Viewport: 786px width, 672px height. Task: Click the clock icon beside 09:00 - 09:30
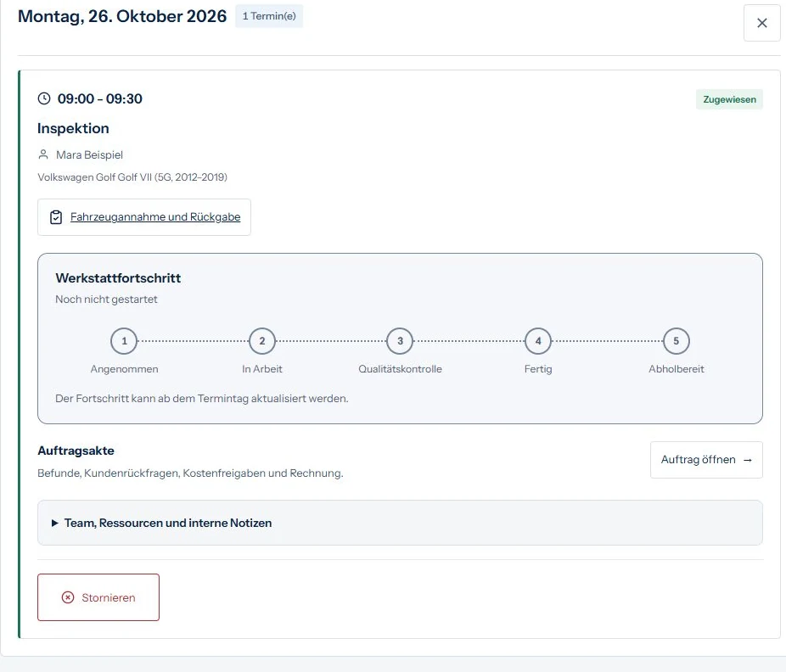tap(44, 98)
